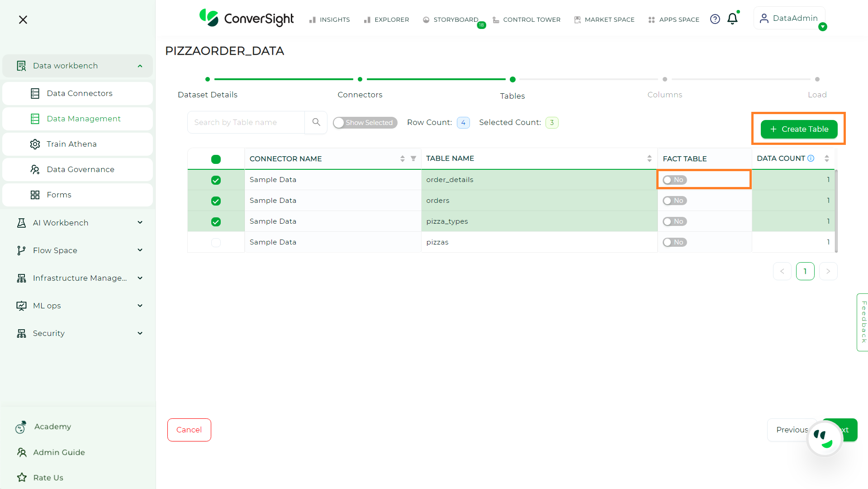
Task: Open the help question mark icon
Action: [715, 19]
